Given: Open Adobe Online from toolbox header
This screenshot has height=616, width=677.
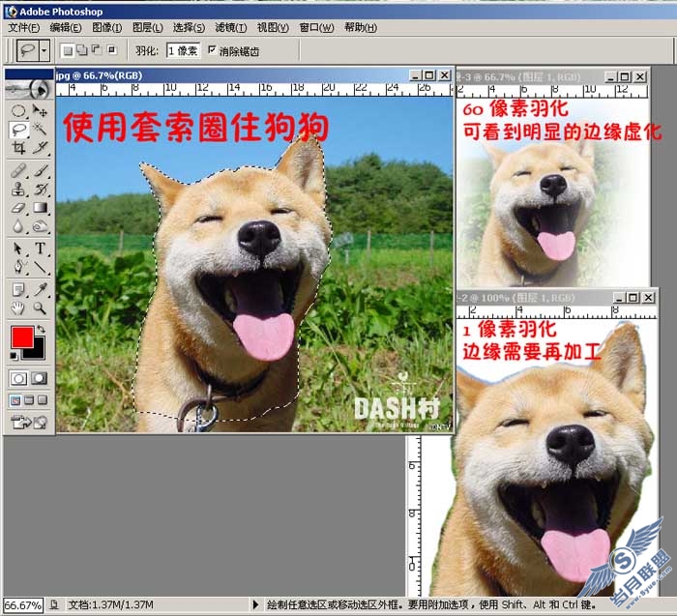Looking at the screenshot, I should 29,89.
